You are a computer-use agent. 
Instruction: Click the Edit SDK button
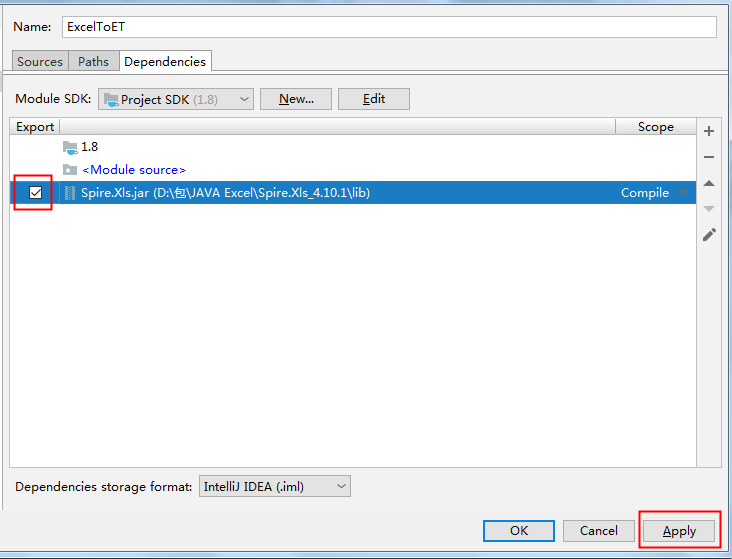[x=374, y=99]
